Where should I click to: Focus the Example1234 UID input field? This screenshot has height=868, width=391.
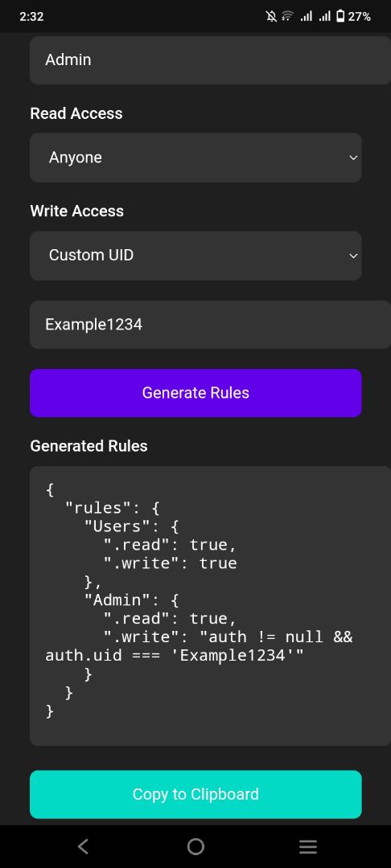(211, 325)
